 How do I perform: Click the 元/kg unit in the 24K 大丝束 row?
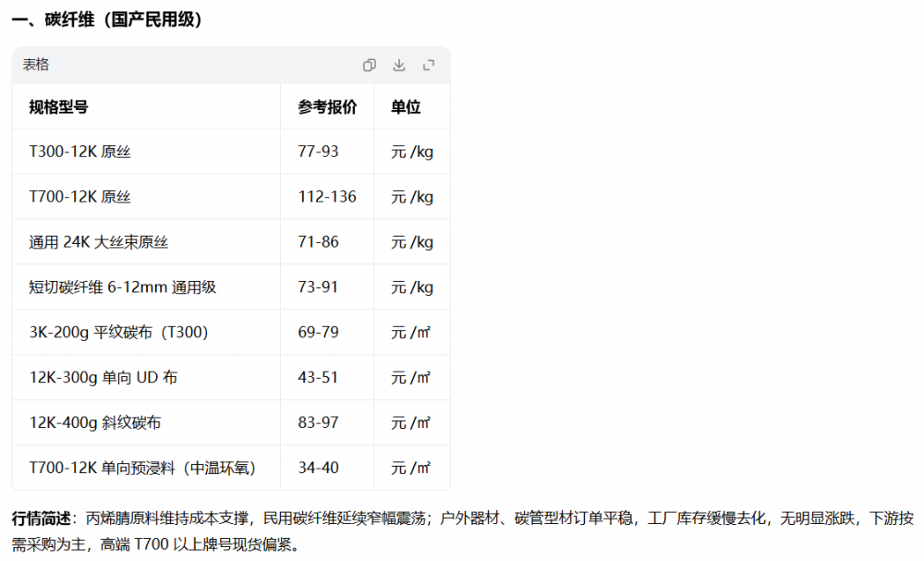(412, 242)
